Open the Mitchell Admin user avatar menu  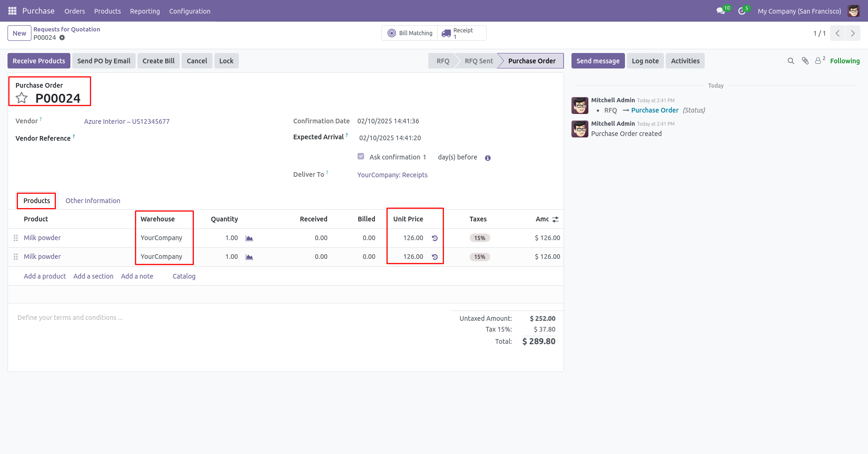tap(853, 11)
